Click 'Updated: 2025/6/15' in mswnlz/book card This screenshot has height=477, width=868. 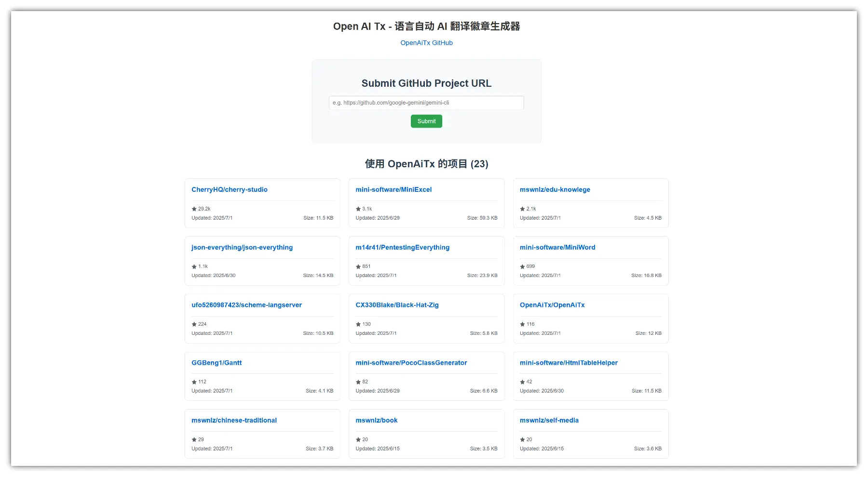pyautogui.click(x=378, y=449)
